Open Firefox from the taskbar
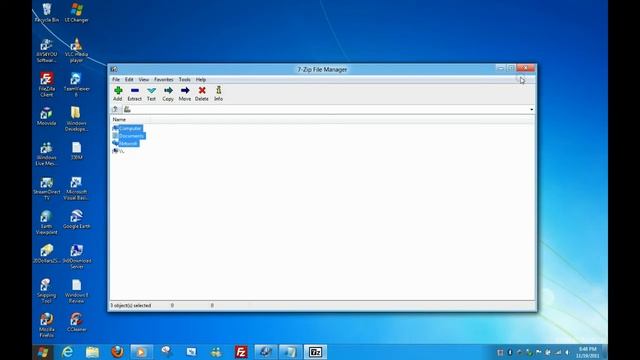Image resolution: width=640 pixels, height=360 pixels. (x=117, y=352)
